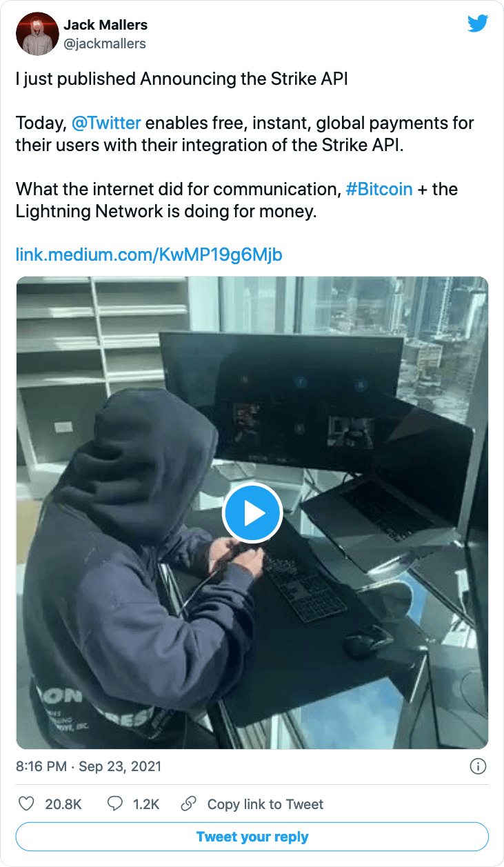Click the Twitter bird logo

click(x=478, y=24)
